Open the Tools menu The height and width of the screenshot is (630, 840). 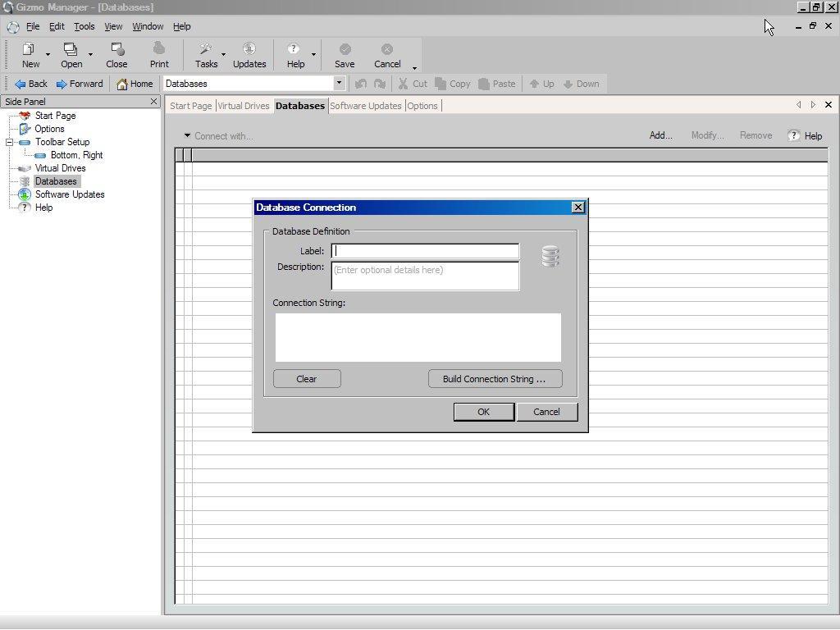click(83, 26)
